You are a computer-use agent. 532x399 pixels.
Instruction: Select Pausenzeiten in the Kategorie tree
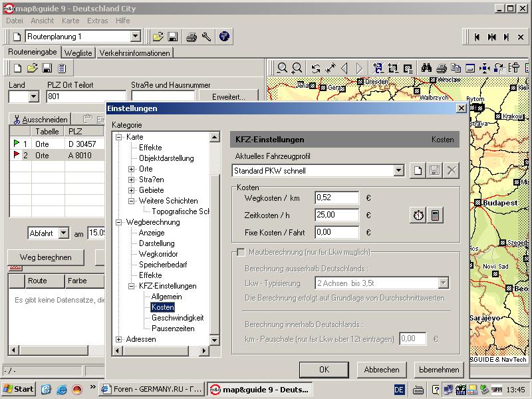[x=173, y=329]
